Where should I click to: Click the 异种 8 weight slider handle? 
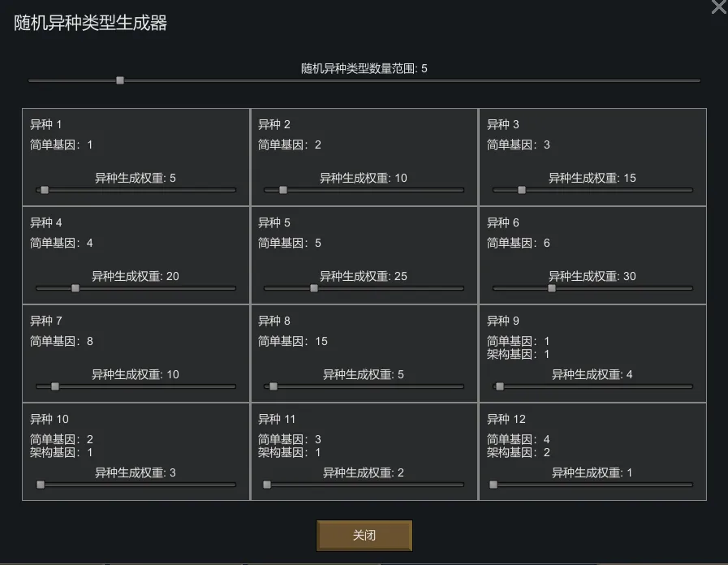point(274,386)
